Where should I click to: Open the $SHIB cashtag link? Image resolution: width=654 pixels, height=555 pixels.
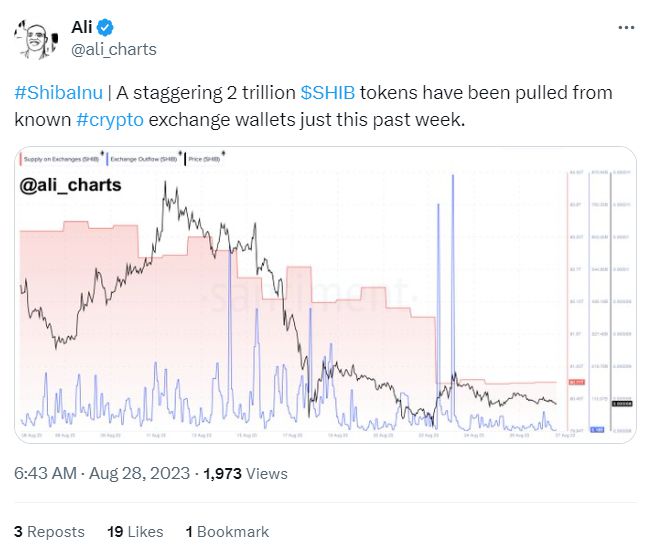tap(328, 93)
